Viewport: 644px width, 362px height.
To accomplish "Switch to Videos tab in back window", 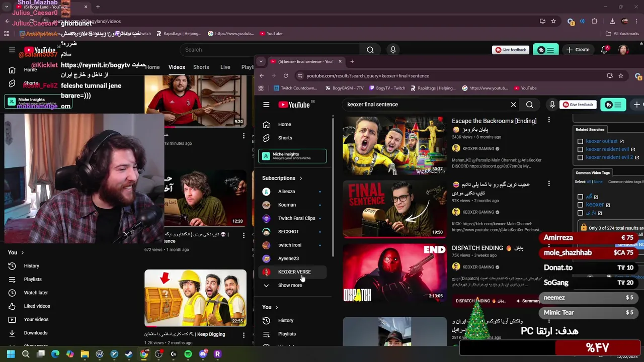I will click(177, 67).
